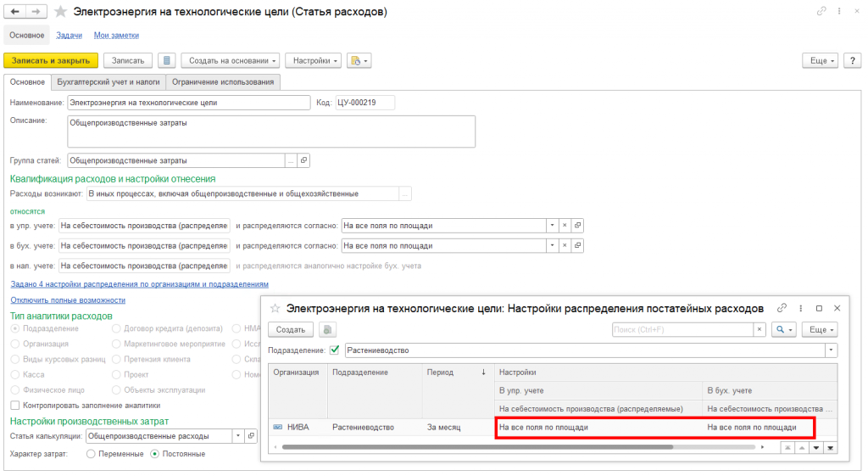Open the help question mark button
This screenshot has width=868, height=476.
click(x=852, y=60)
